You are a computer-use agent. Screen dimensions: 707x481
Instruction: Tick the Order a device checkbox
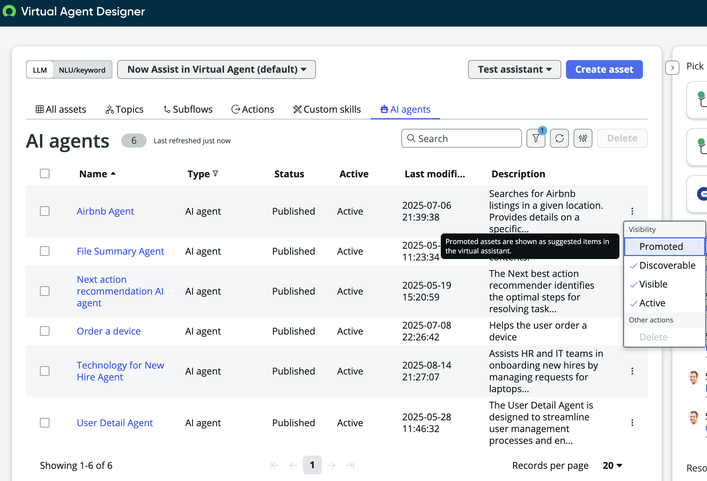coord(44,331)
